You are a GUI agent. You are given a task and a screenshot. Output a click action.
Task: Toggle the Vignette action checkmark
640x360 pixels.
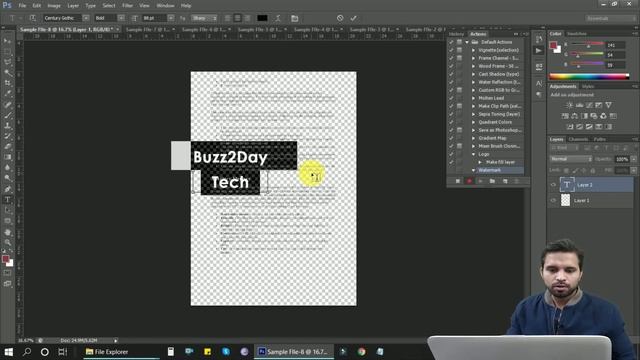[x=451, y=50]
